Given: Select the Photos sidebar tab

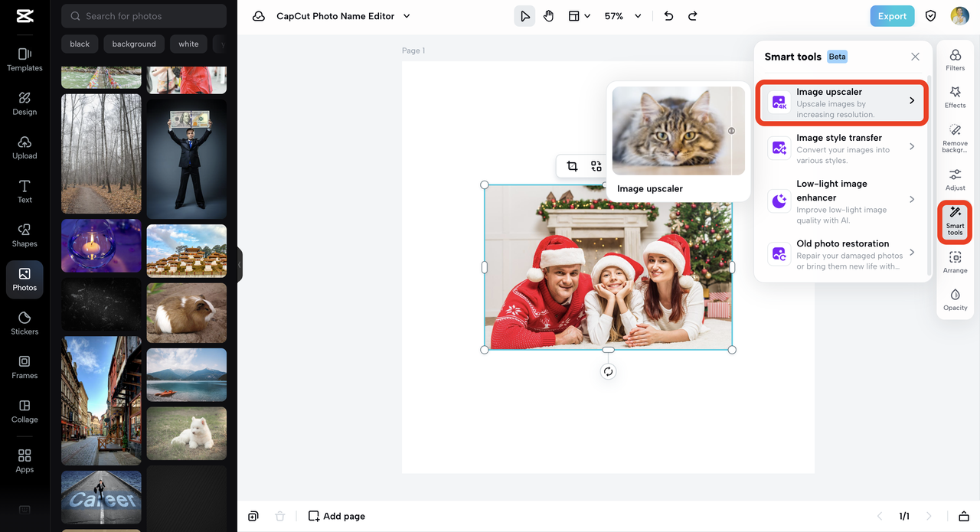Looking at the screenshot, I should [x=24, y=279].
